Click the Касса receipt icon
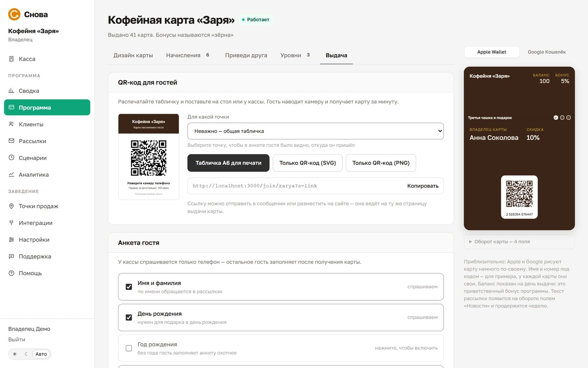The width and height of the screenshot is (588, 368). click(11, 59)
